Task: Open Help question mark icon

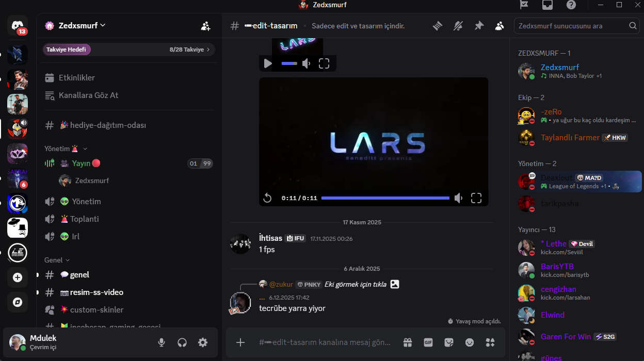Action: pos(571,5)
